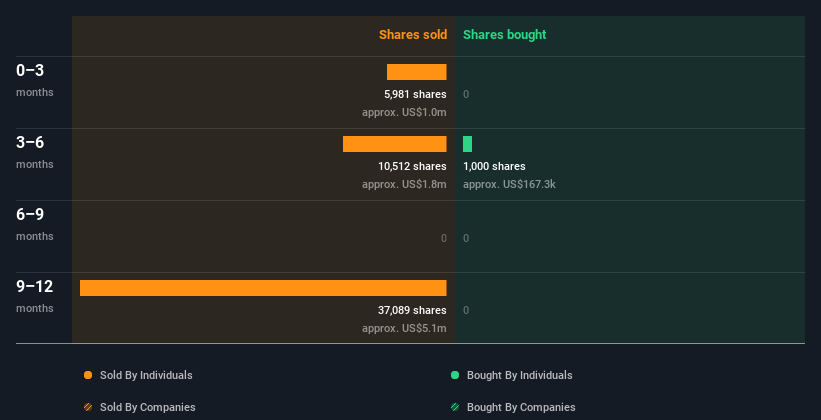
Task: Click the Shares bought column header
Action: pos(505,35)
